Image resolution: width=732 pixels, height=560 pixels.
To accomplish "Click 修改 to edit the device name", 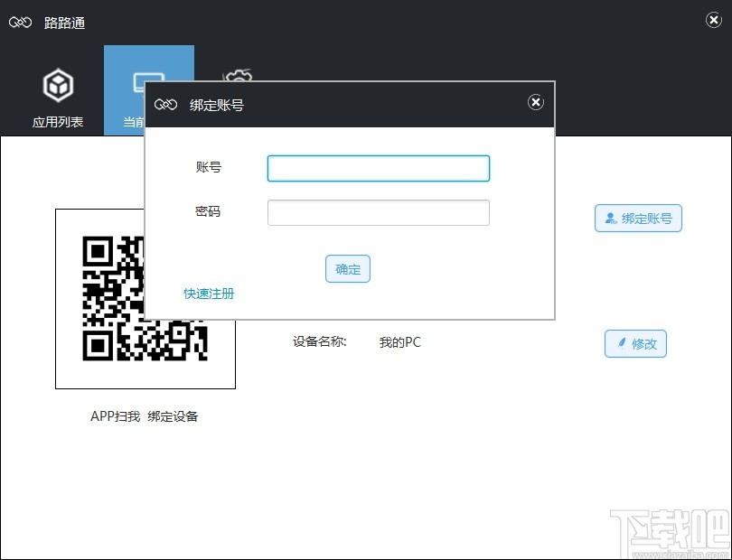I will coord(635,343).
